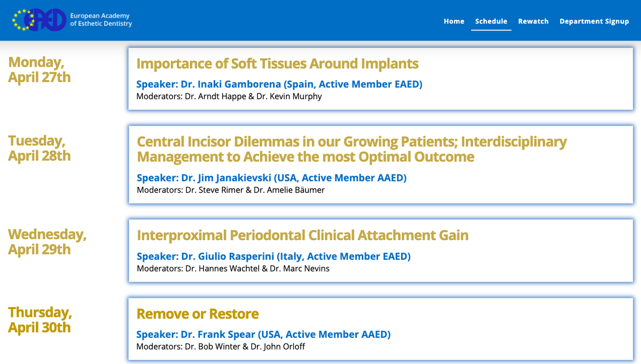Go to Department Signup
This screenshot has height=364, width=641.
point(594,21)
